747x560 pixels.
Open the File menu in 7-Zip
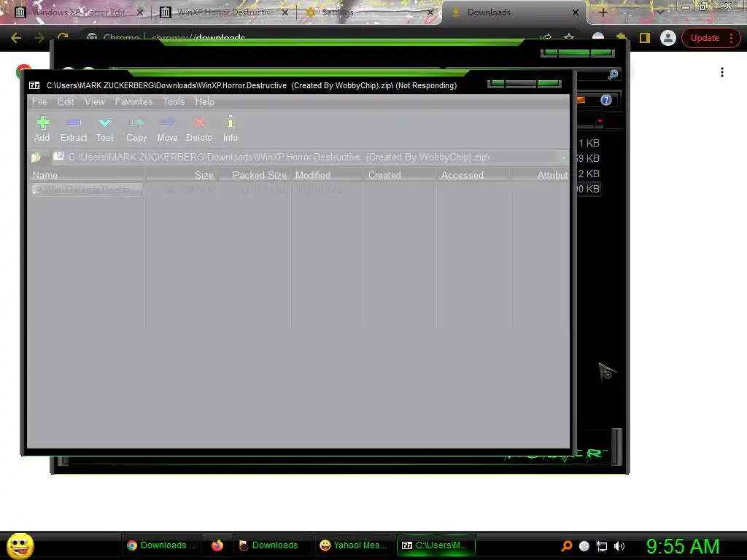click(39, 101)
